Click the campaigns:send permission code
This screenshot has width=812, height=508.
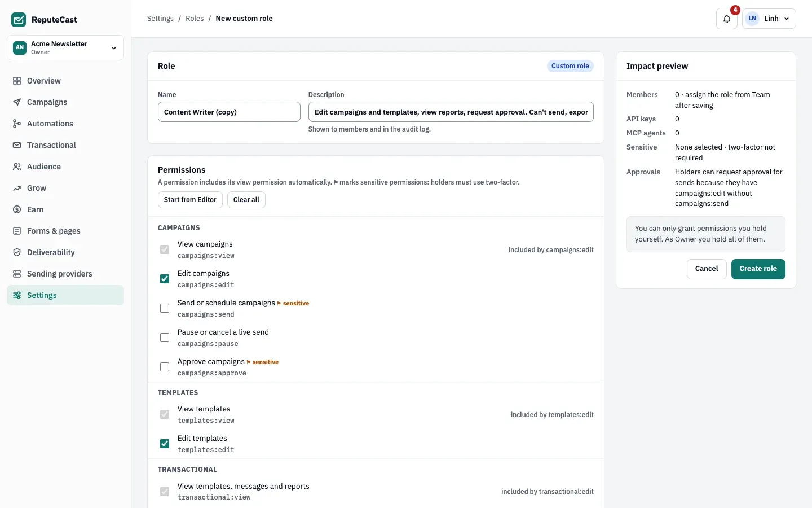(x=206, y=314)
